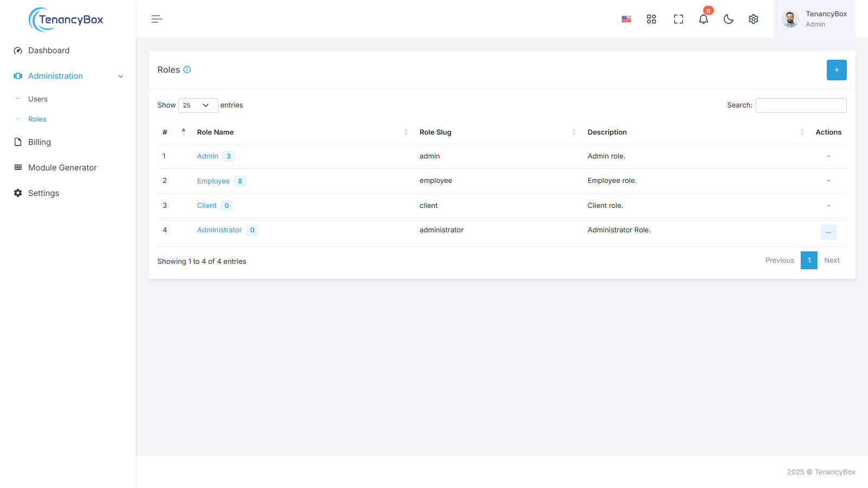Go to the Next page of results
This screenshot has width=868, height=488.
click(x=831, y=261)
